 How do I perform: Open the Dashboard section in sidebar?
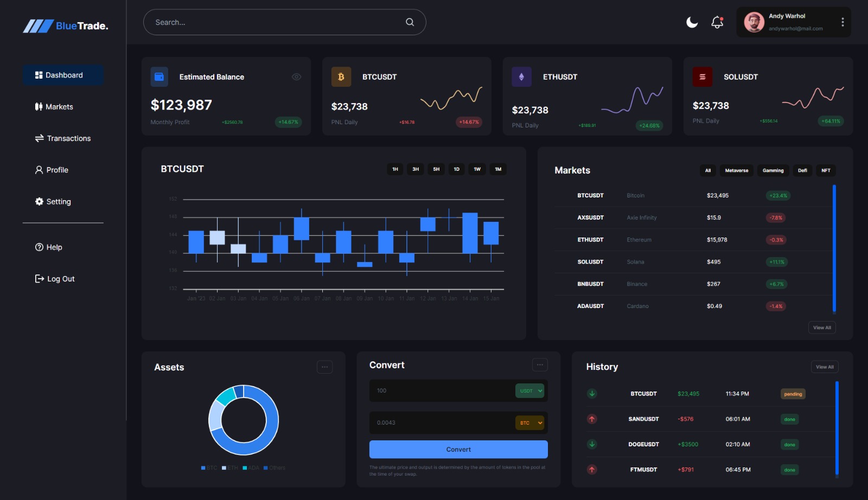pyautogui.click(x=63, y=75)
